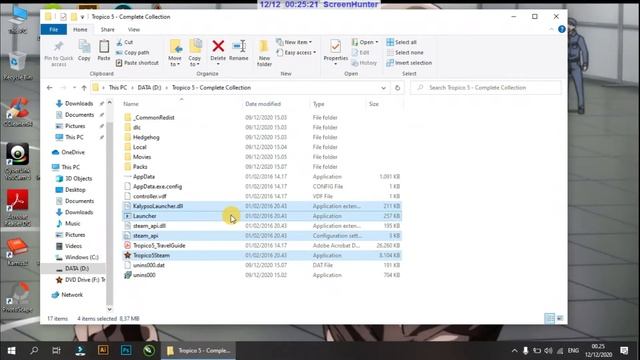The width and height of the screenshot is (640, 360).
Task: Select Tropico5Steam application
Action: point(151,256)
